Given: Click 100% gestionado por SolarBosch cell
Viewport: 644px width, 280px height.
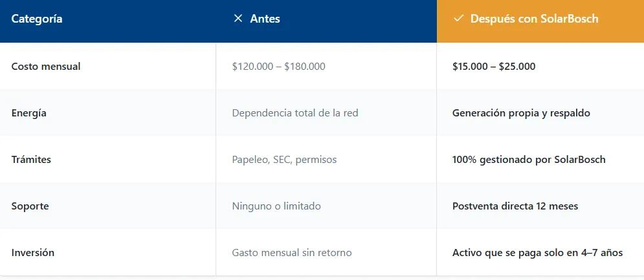Looking at the screenshot, I should click(x=529, y=159).
